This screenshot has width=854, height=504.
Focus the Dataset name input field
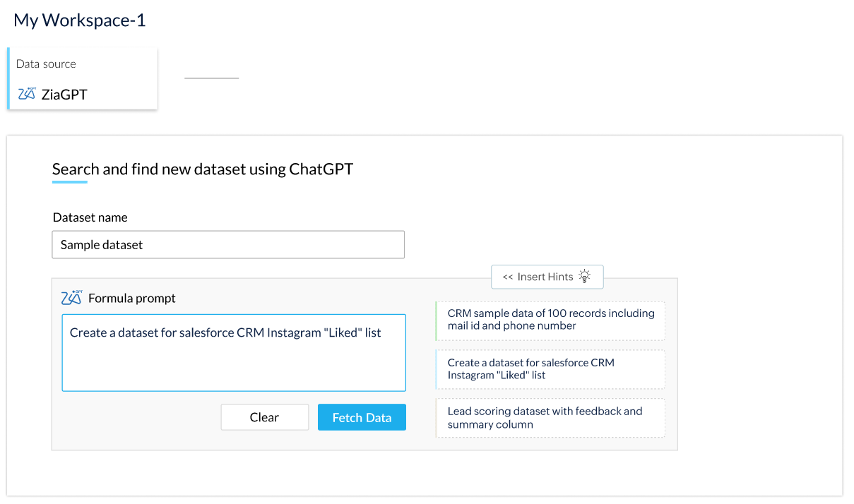[228, 245]
